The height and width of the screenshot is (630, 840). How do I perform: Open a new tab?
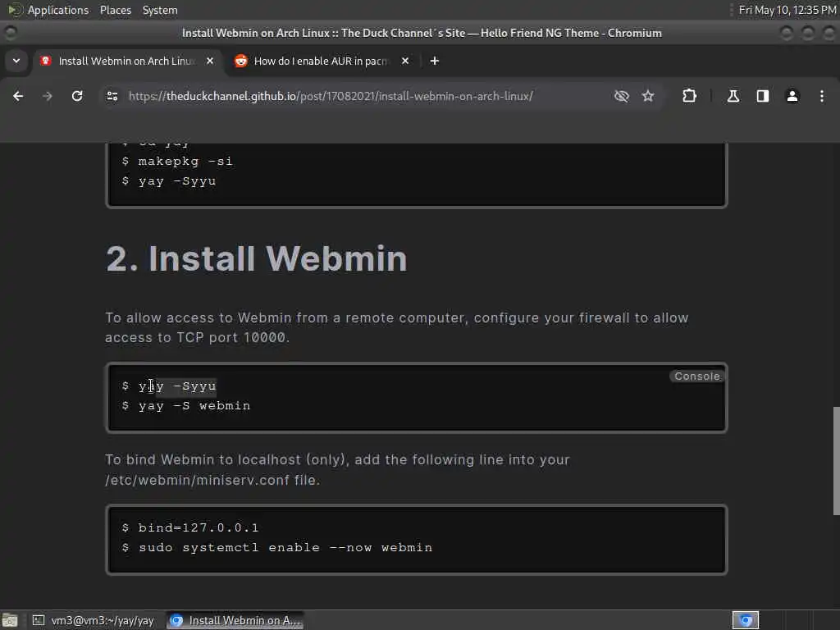pos(435,61)
